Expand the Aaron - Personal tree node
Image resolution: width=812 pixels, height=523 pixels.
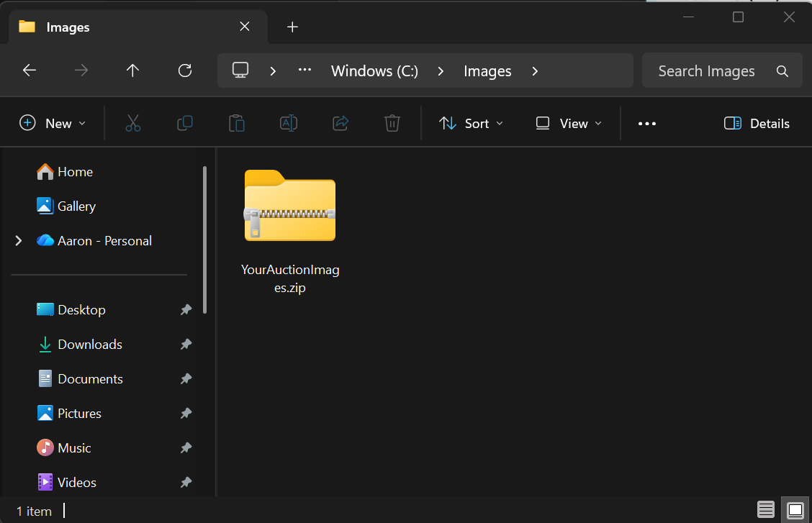tap(19, 240)
